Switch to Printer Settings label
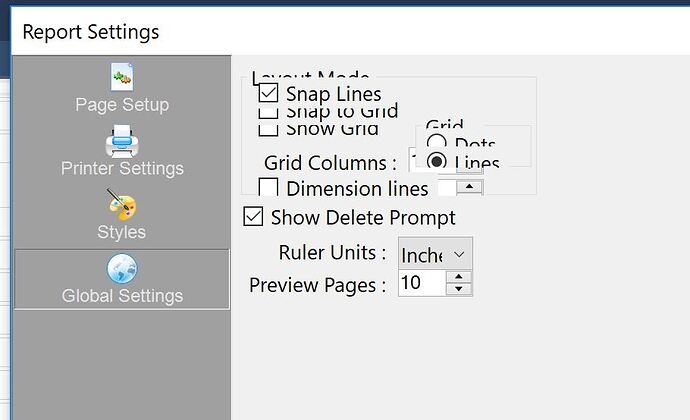Viewport: 690px width, 420px height. 122,168
